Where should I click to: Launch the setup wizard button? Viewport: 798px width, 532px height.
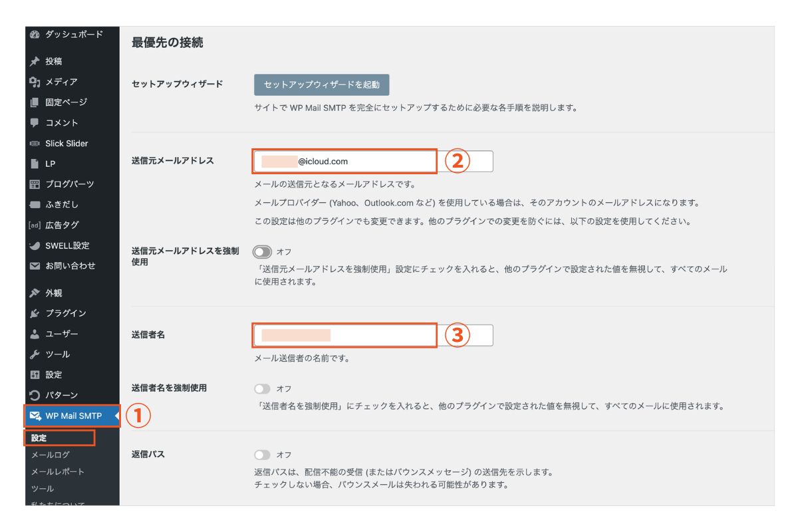321,84
